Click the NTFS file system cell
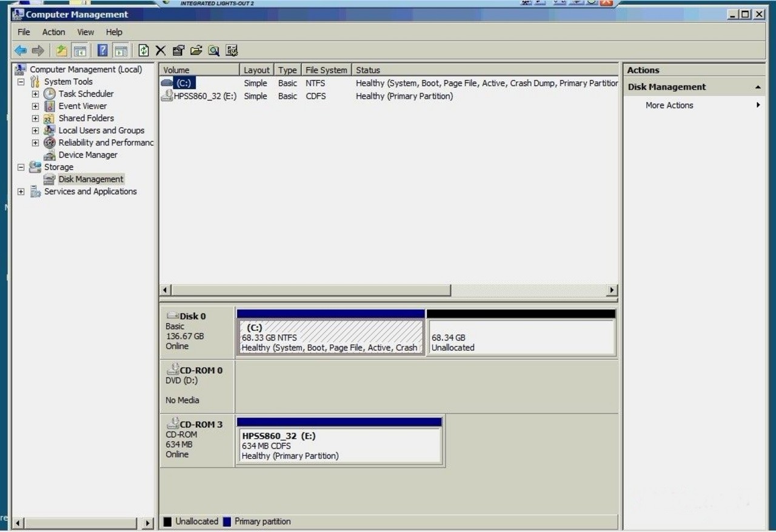Screen dimensions: 776x532 click(315, 84)
